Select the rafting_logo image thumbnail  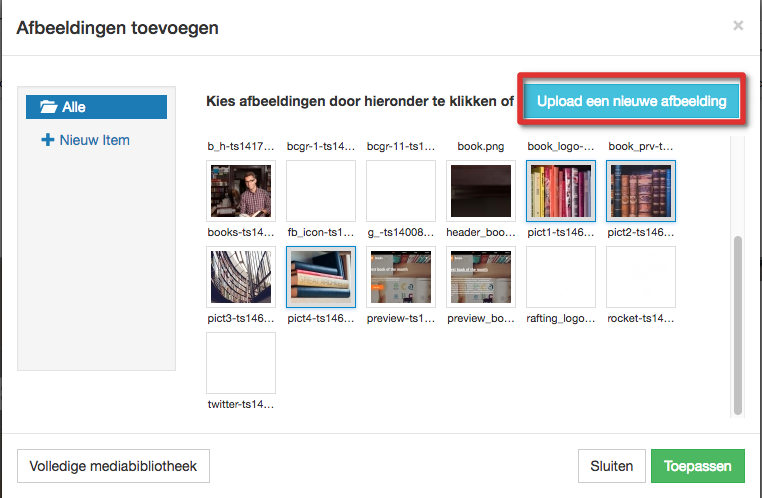coord(560,276)
